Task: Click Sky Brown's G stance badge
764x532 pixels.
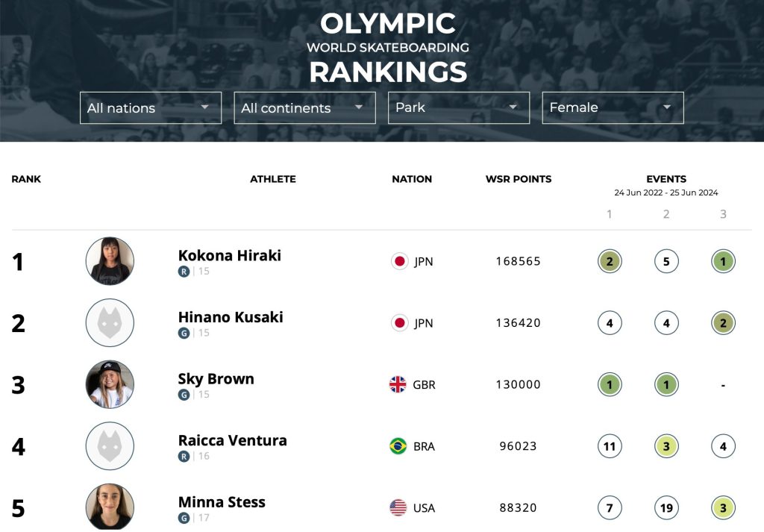Action: point(184,395)
